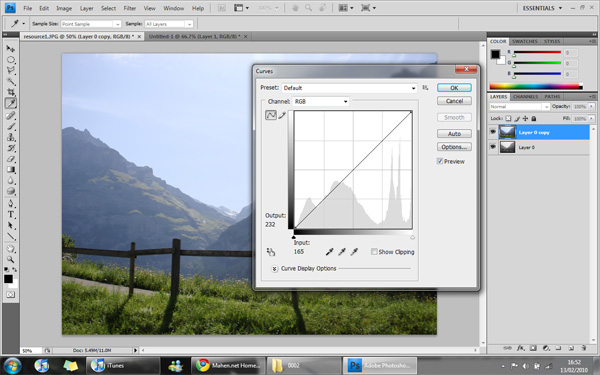This screenshot has width=600, height=375.
Task: Enable the Show Clipping checkbox
Action: click(x=374, y=251)
